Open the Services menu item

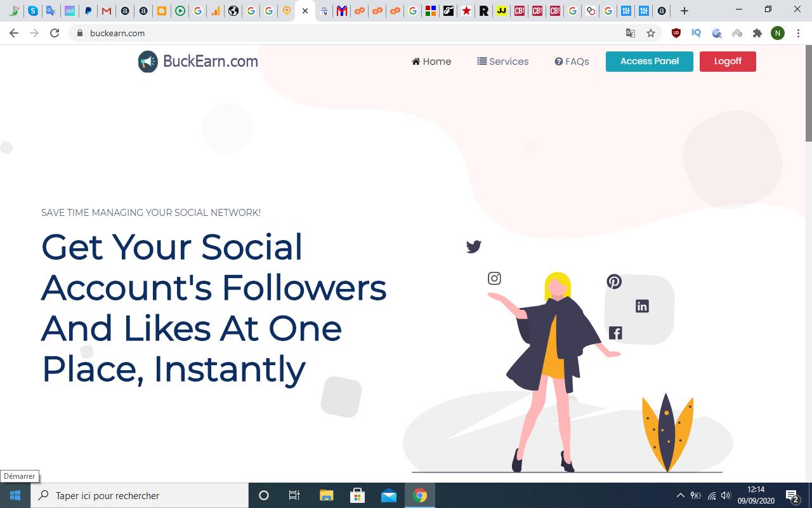pos(503,62)
